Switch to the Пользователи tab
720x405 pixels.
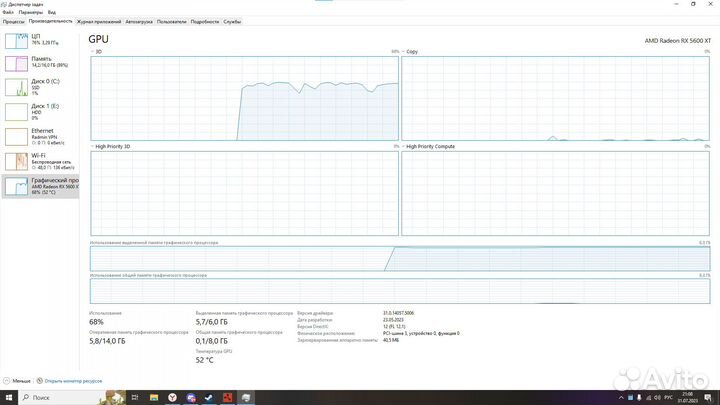pyautogui.click(x=171, y=22)
